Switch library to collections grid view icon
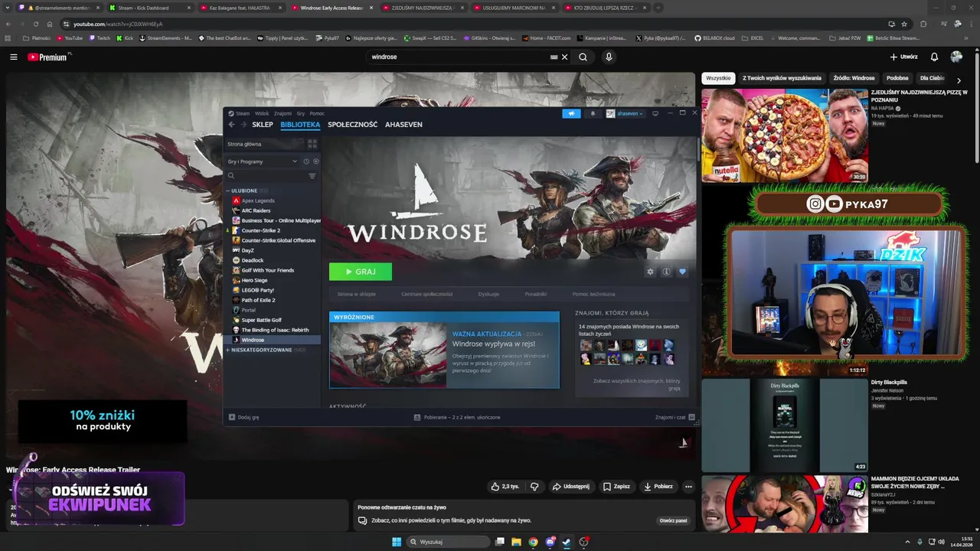 (x=312, y=144)
